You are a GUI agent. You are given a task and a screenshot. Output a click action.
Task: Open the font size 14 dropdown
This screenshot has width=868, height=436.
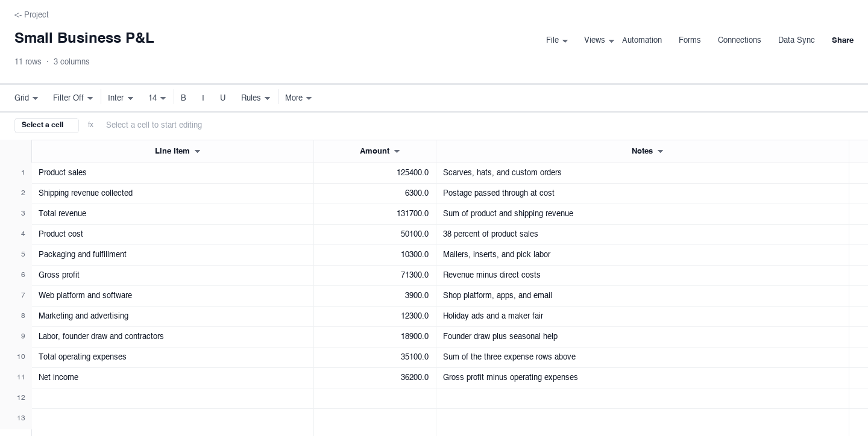pos(157,98)
